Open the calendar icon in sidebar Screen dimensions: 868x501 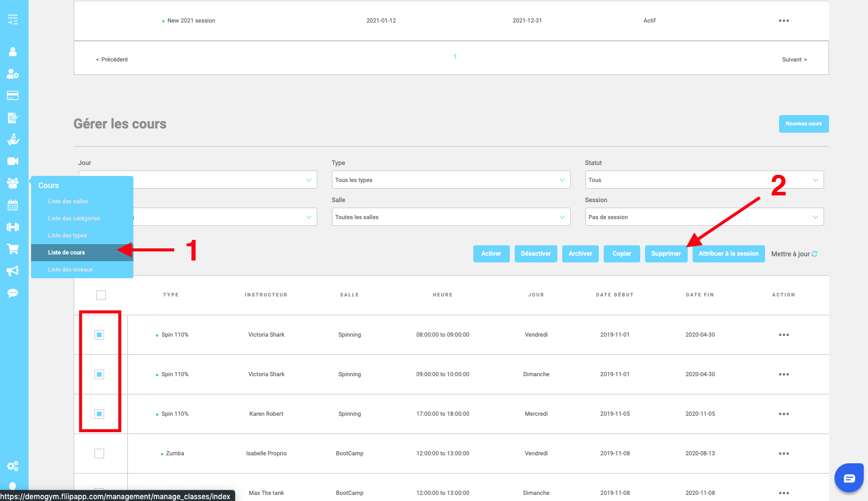[13, 205]
